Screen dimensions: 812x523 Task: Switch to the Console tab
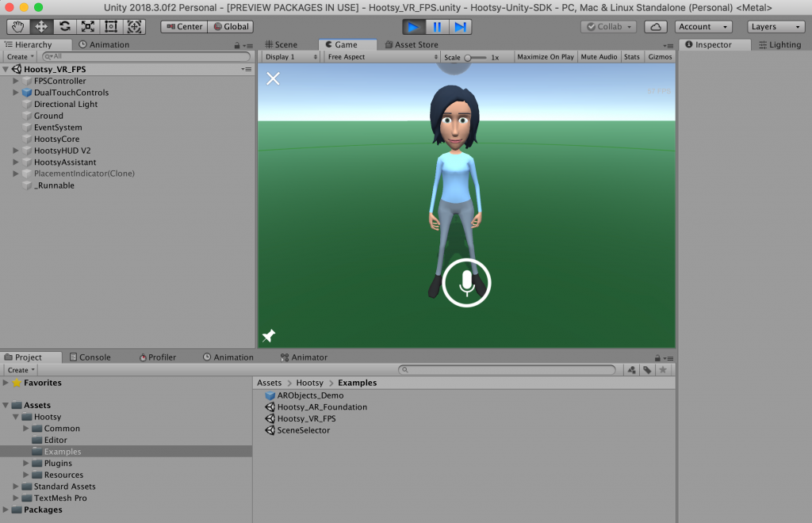pyautogui.click(x=90, y=357)
